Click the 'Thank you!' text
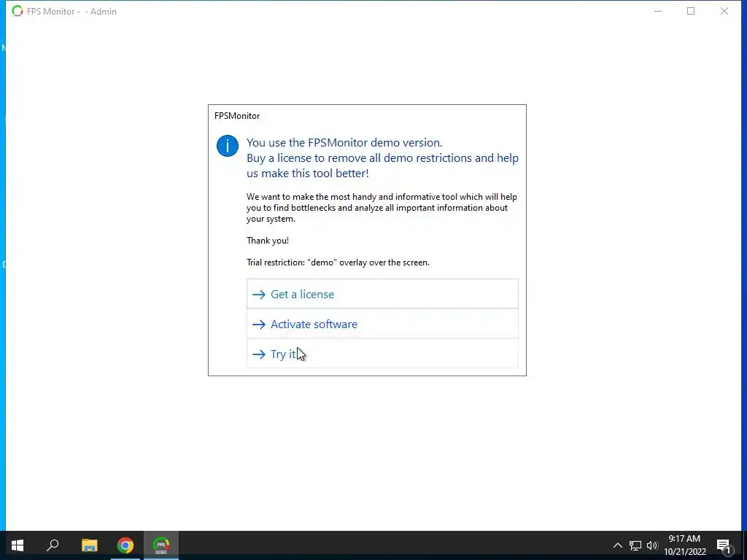Viewport: 747px width, 560px height. click(x=267, y=241)
